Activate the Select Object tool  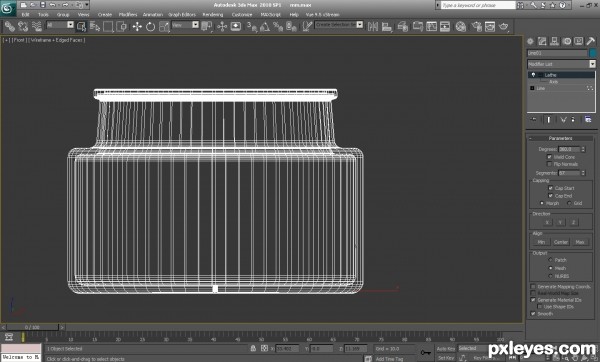click(81, 26)
